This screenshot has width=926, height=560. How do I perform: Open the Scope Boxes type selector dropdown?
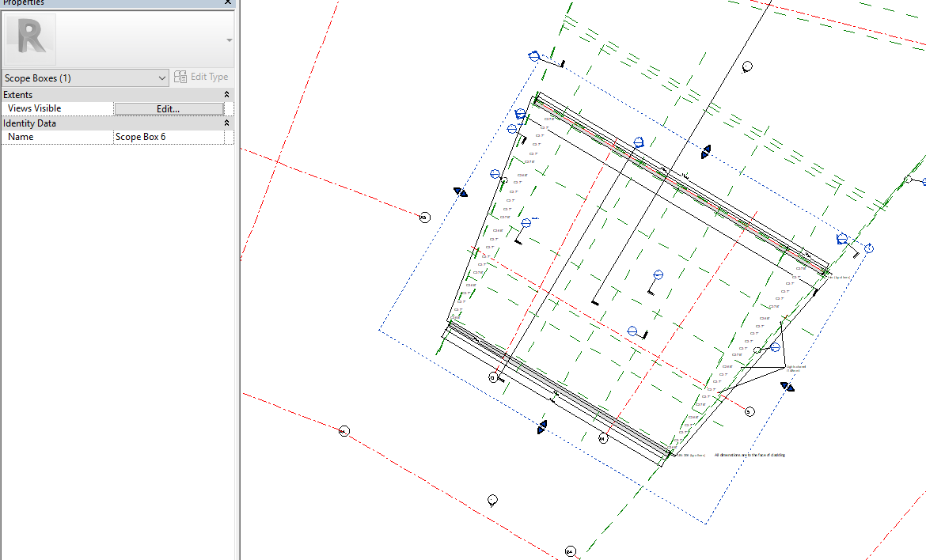coord(162,78)
